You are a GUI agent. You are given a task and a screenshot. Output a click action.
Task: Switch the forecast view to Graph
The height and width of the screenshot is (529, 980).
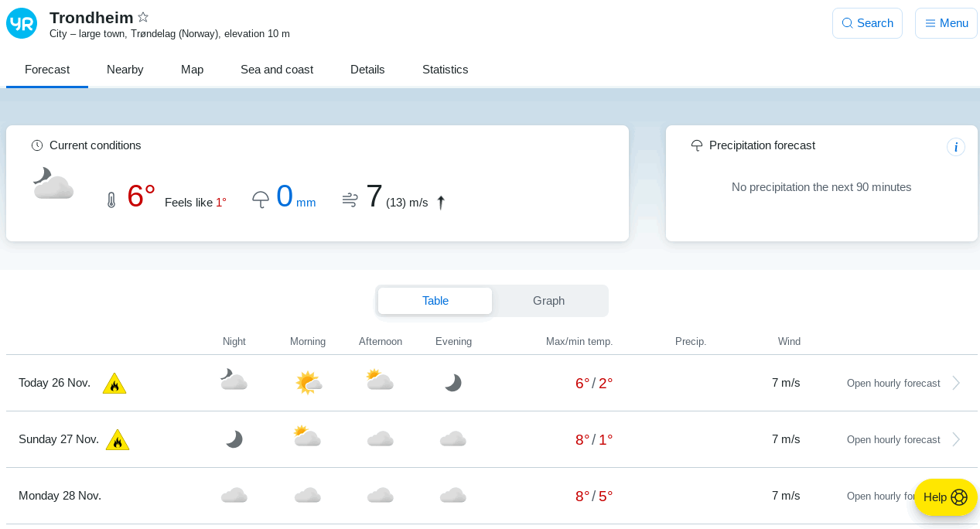548,301
